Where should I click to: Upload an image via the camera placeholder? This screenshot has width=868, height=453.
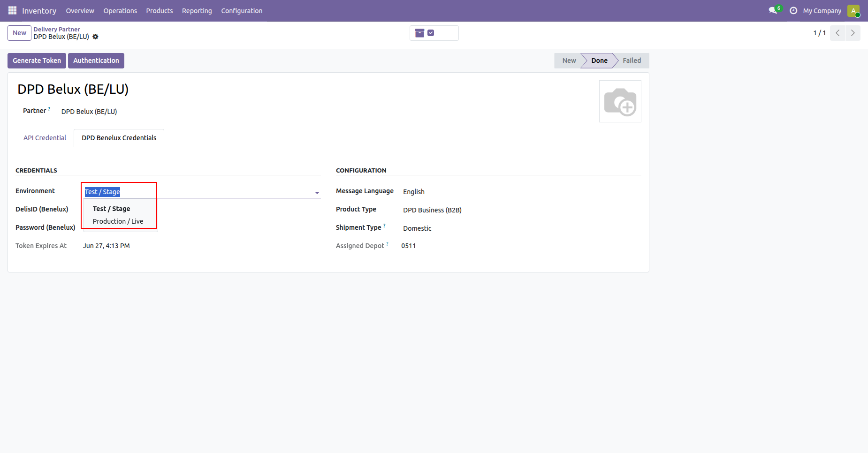pos(620,101)
